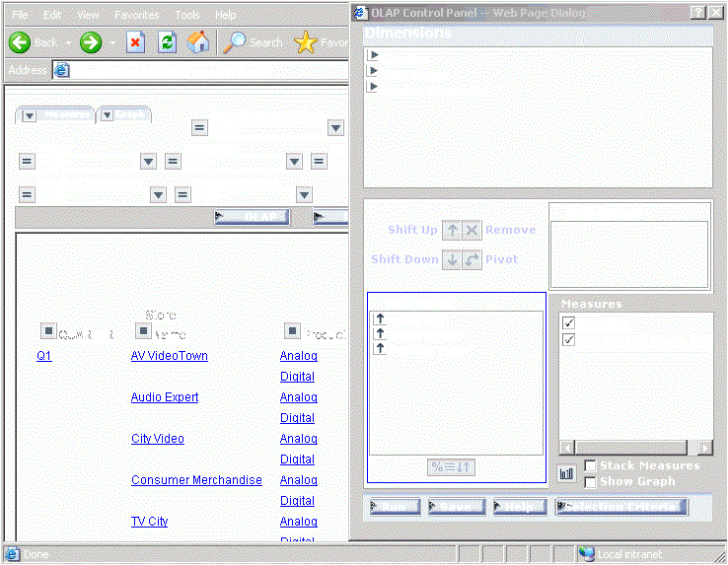The height and width of the screenshot is (565, 728).
Task: Click the Shift Up arrow icon
Action: pyautogui.click(x=452, y=230)
